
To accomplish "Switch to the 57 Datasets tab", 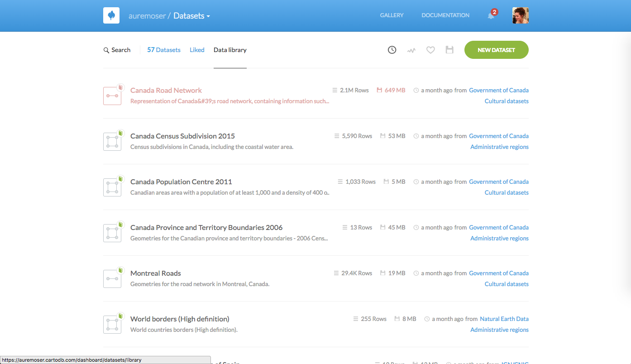I will [164, 50].
